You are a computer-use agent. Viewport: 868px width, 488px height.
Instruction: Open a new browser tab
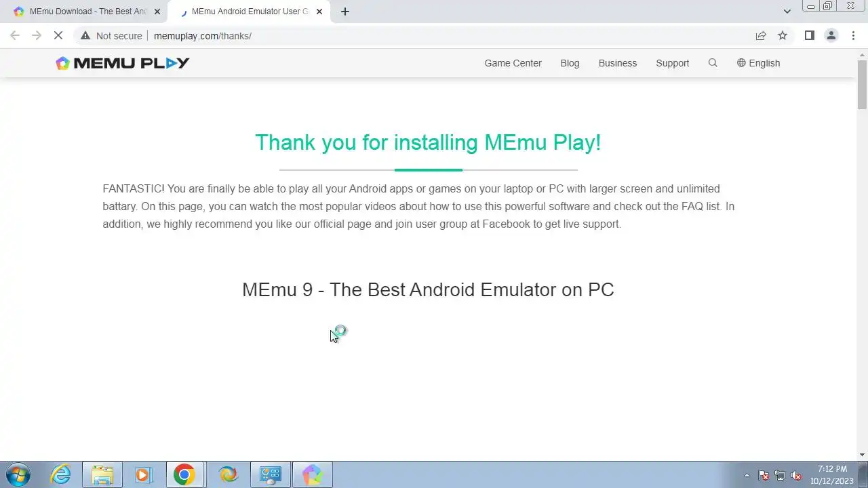344,12
